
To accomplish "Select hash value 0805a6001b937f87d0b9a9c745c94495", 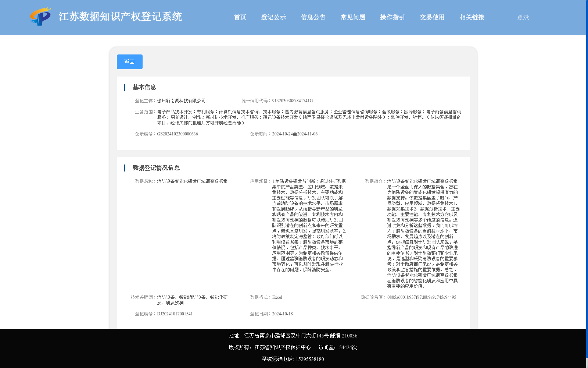I will pos(422,297).
